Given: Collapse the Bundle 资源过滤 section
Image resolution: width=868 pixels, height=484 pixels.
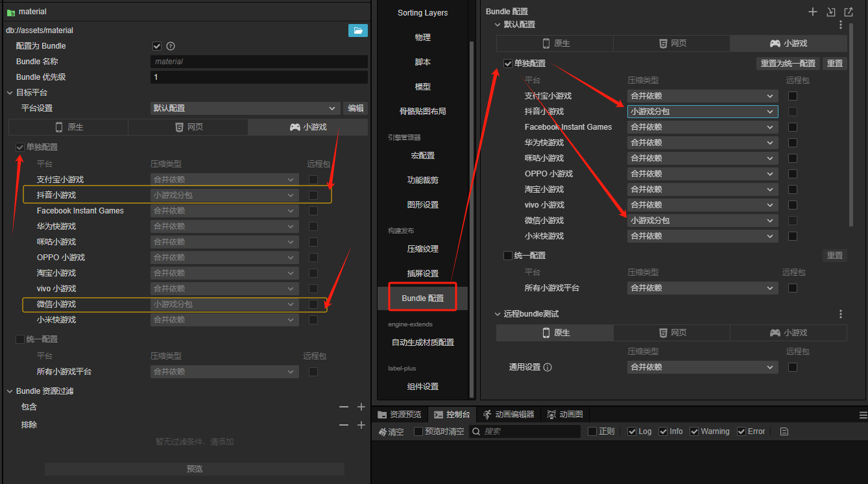Looking at the screenshot, I should pyautogui.click(x=10, y=391).
